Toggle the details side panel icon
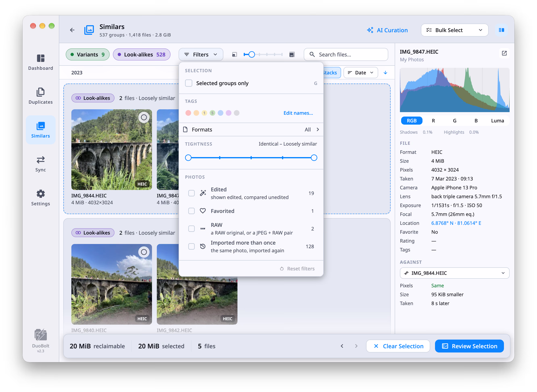 pyautogui.click(x=501, y=30)
